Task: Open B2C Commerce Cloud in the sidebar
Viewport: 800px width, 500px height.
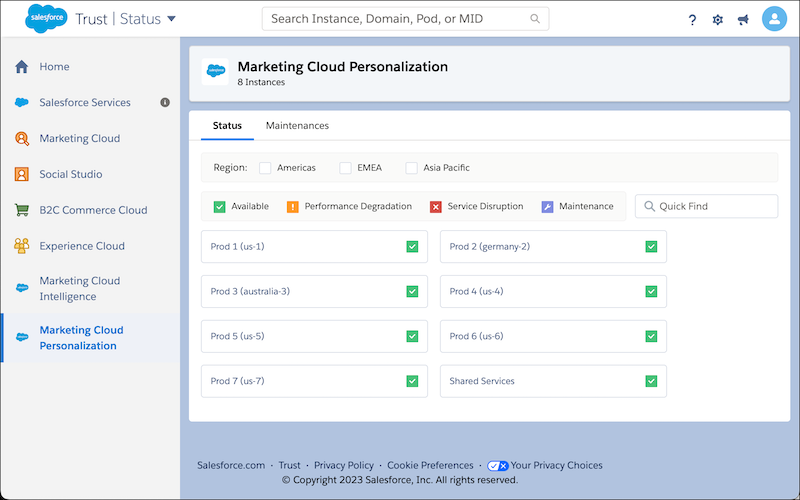Action: (x=93, y=210)
